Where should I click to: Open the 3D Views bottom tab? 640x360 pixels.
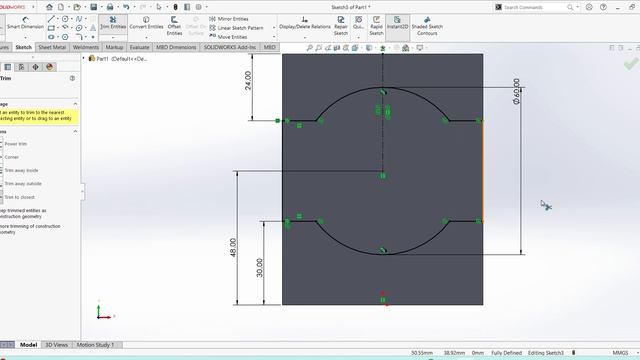point(56,345)
